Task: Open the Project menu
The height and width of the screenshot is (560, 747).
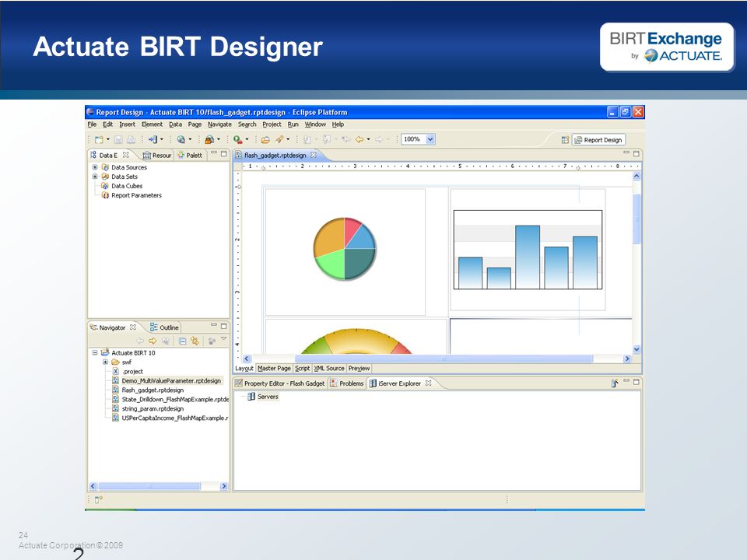Action: tap(272, 124)
